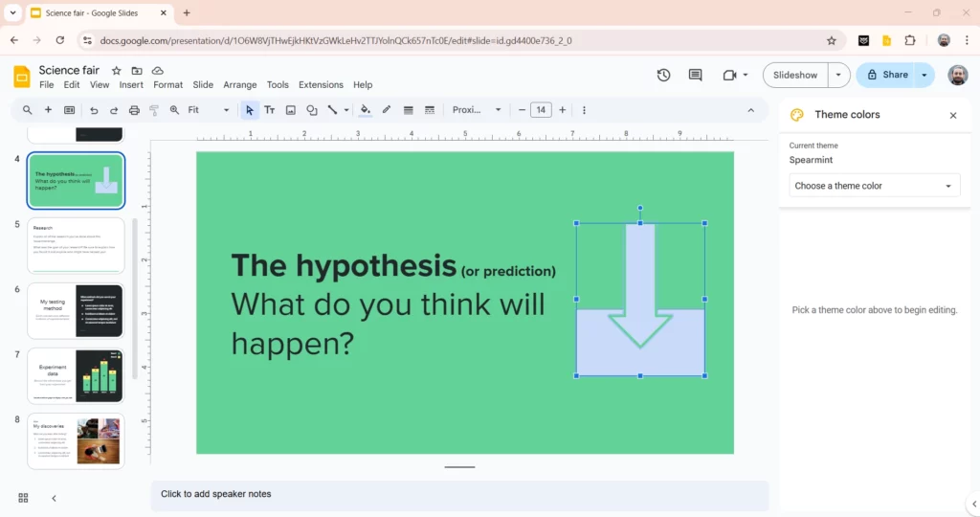
Task: Click the Print icon in toolbar
Action: pos(134,110)
